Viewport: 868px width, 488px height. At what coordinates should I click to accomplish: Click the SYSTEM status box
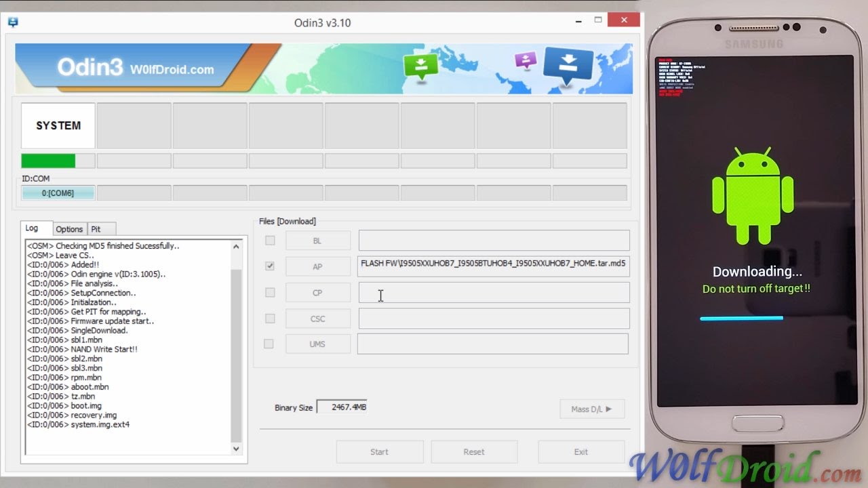point(58,125)
